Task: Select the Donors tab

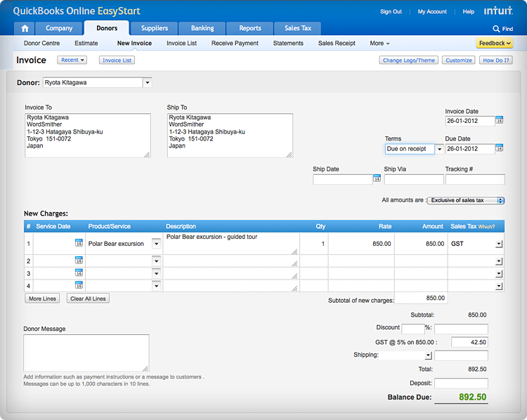Action: point(107,28)
